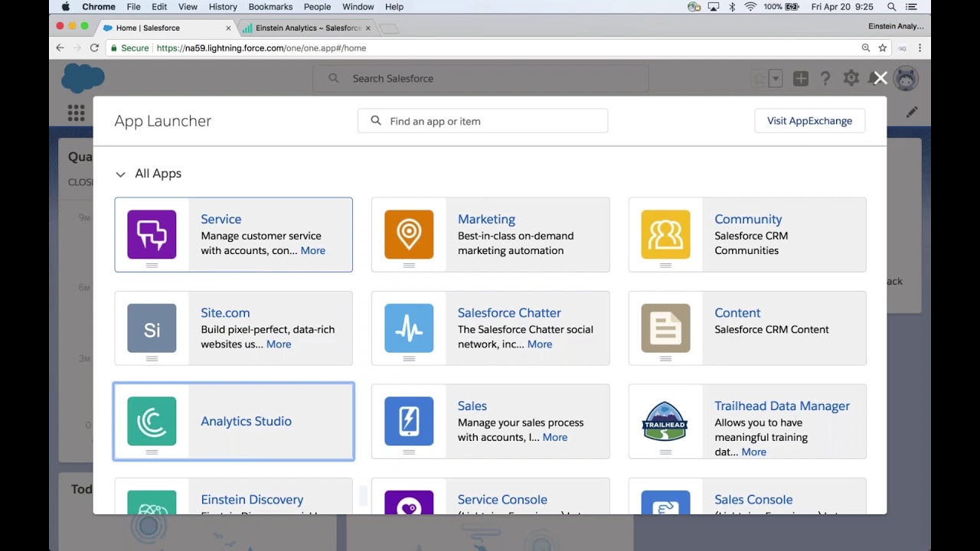
Task: Open the Service Console title link
Action: click(x=502, y=499)
